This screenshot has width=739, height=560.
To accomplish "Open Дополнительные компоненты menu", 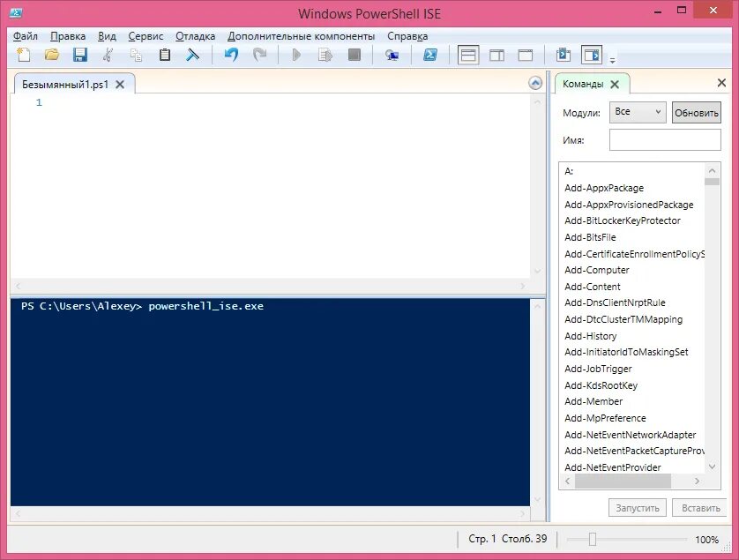I will click(x=302, y=36).
